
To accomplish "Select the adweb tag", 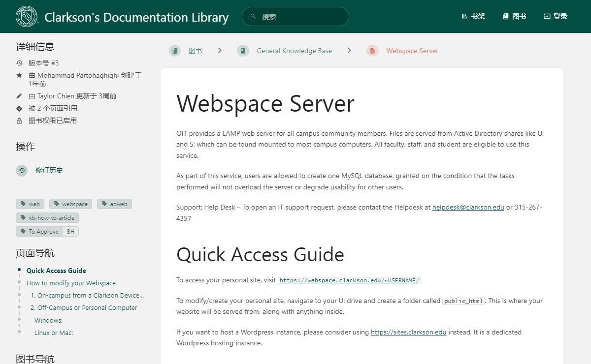I will (x=115, y=204).
